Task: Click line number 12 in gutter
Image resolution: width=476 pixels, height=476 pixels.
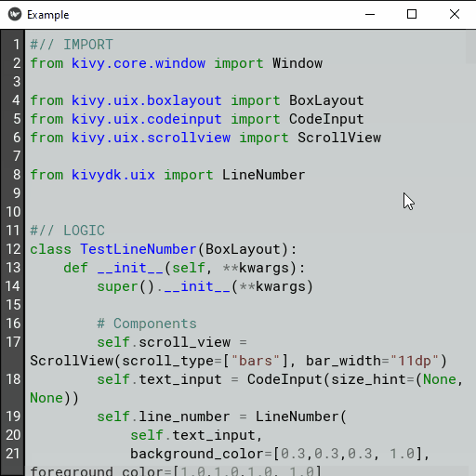Action: [x=13, y=249]
